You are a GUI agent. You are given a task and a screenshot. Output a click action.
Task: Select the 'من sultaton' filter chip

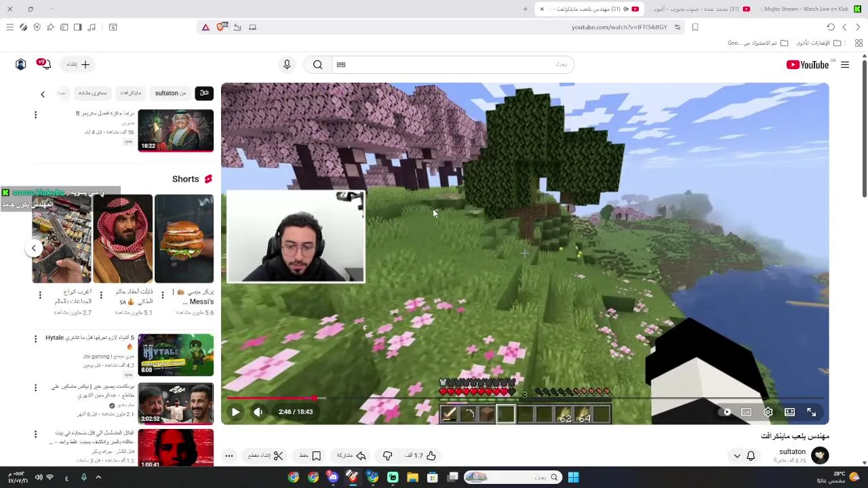170,93
